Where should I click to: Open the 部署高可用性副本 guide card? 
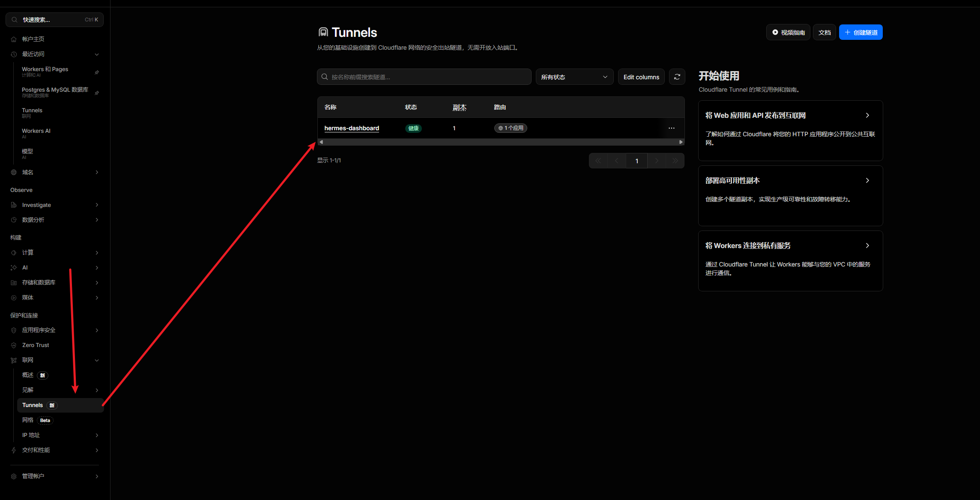click(790, 196)
